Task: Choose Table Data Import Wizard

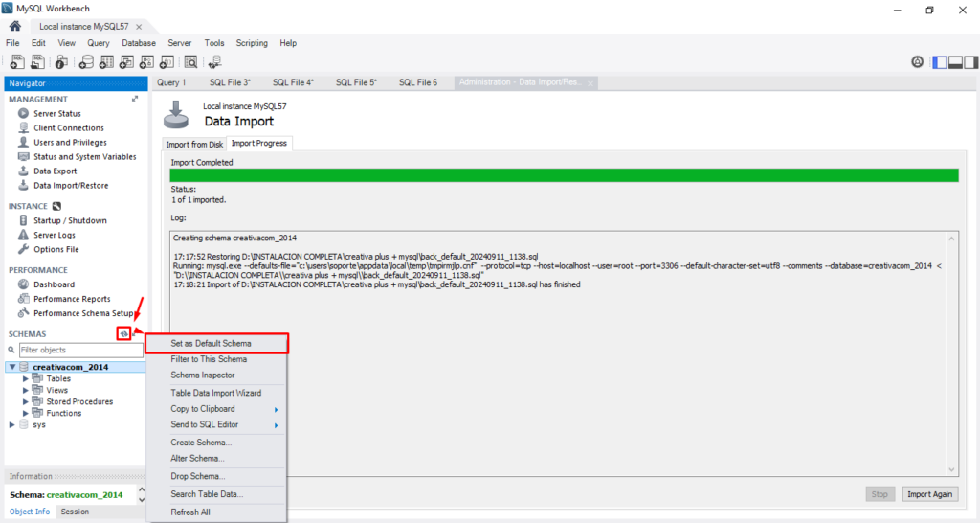Action: click(x=216, y=393)
